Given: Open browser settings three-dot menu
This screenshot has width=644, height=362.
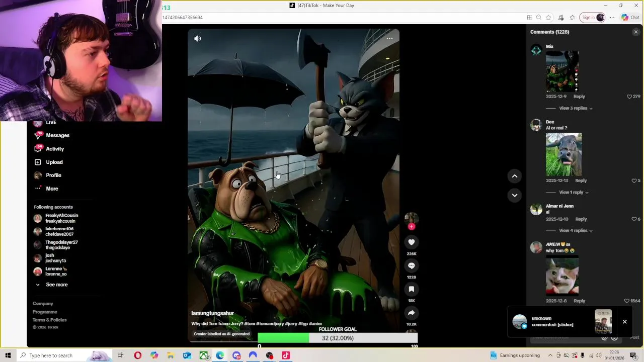Looking at the screenshot, I should click(612, 17).
